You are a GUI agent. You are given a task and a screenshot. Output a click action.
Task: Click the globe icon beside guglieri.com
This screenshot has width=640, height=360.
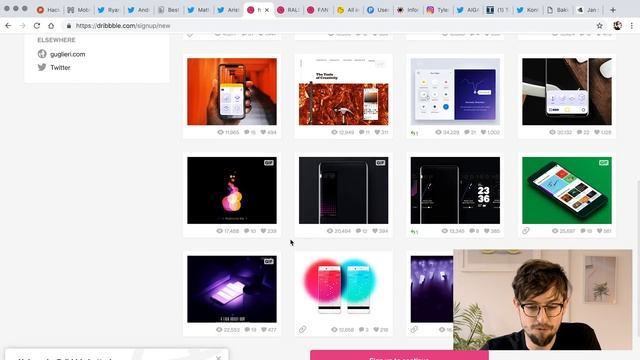(42, 54)
